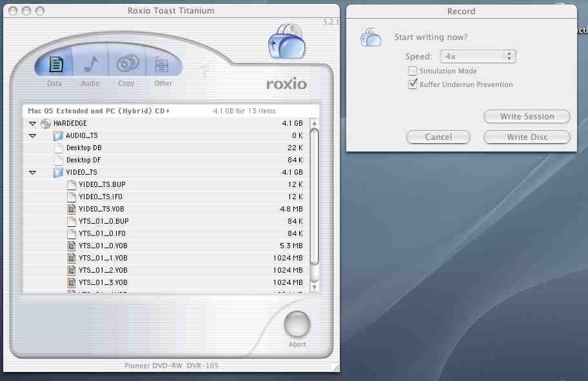The height and width of the screenshot is (381, 588).
Task: Select the VIDEO_TS.BUP file name
Action: pos(102,184)
